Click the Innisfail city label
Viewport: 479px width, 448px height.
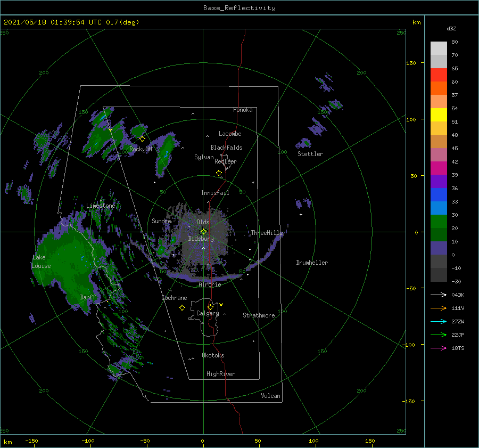[x=215, y=193]
